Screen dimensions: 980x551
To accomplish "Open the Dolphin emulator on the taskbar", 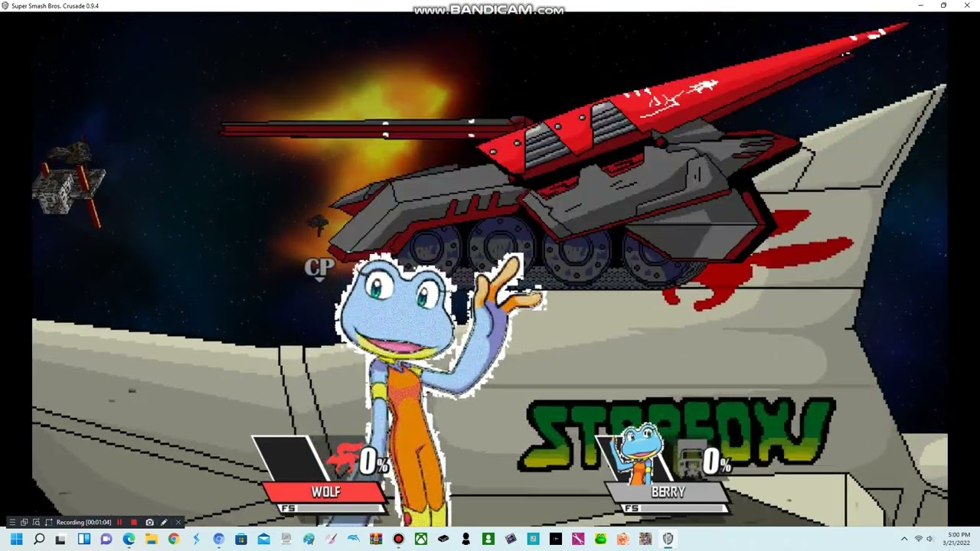I will (353, 540).
